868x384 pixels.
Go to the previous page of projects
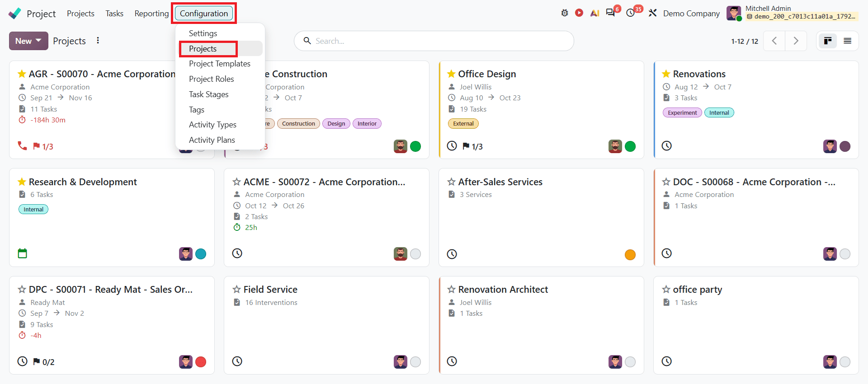click(x=774, y=41)
